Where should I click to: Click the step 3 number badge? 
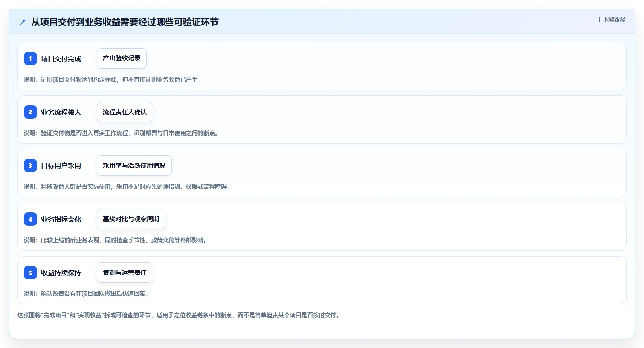pyautogui.click(x=30, y=166)
